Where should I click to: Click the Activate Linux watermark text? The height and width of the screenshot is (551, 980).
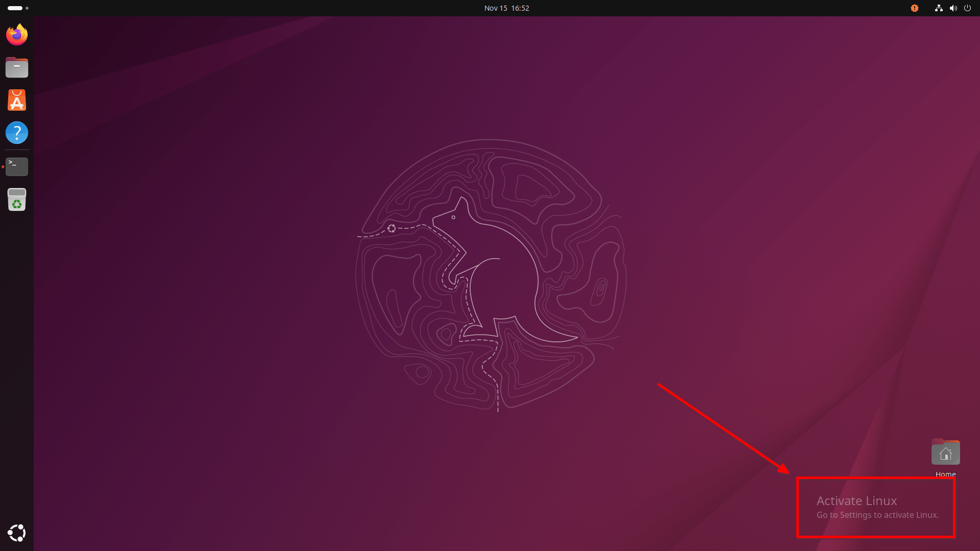[x=856, y=501]
